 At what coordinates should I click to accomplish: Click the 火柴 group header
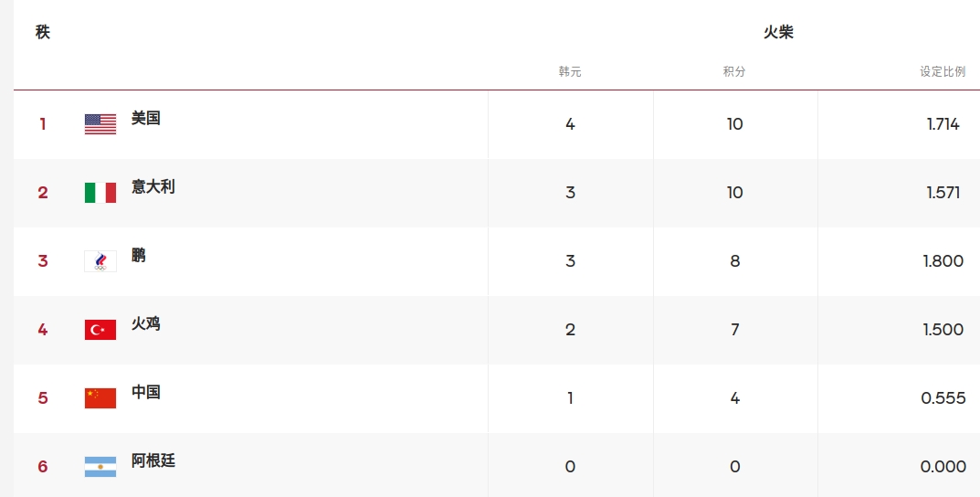click(778, 33)
